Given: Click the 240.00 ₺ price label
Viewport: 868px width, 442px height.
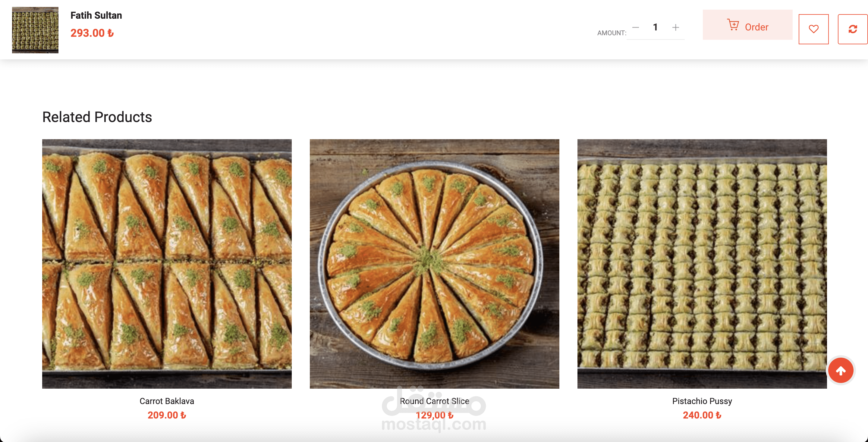Looking at the screenshot, I should click(x=702, y=415).
